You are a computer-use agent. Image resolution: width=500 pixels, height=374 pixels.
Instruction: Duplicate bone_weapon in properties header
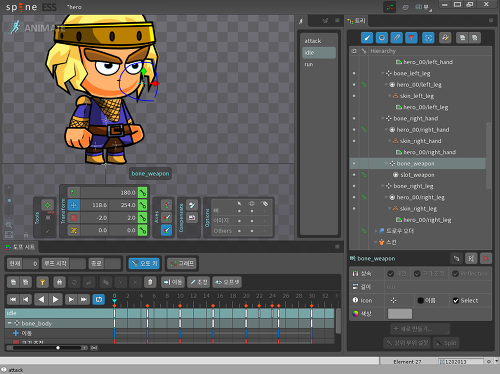coord(456,258)
